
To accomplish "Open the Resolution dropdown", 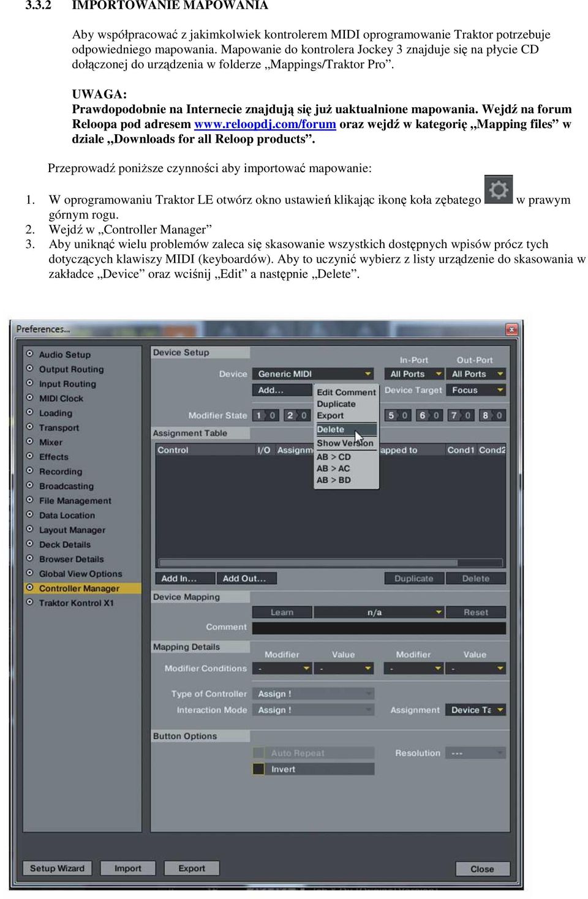I will click(x=476, y=753).
